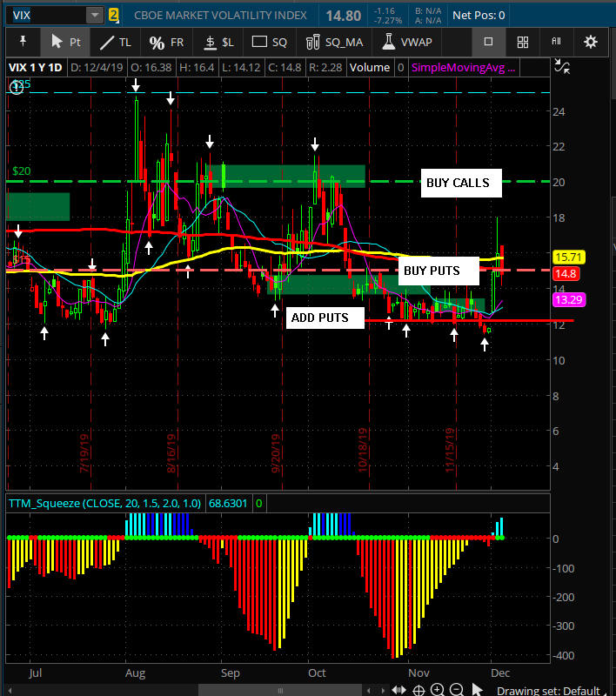Select the Trendline (TL) tool
Image resolution: width=616 pixels, height=696 pixels.
coord(115,42)
